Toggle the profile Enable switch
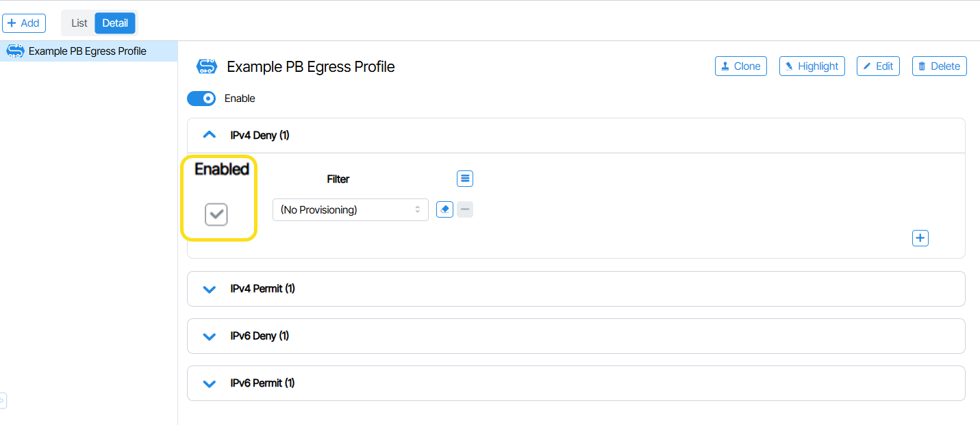Image resolution: width=980 pixels, height=425 pixels. point(201,99)
